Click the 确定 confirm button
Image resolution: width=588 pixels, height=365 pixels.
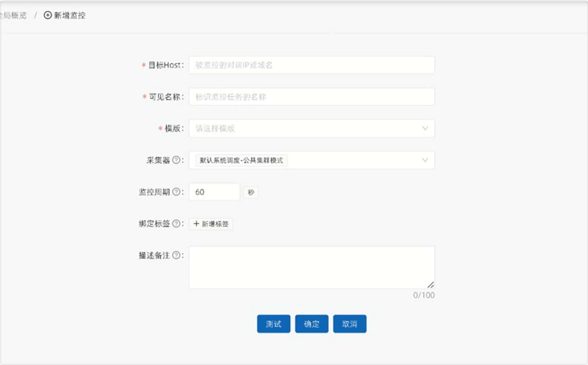[x=312, y=324]
